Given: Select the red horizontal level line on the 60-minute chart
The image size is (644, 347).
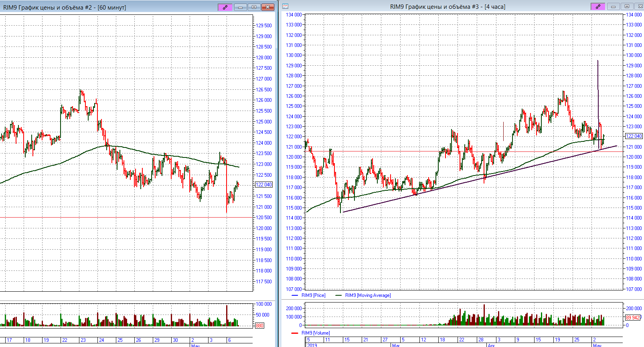Looking at the screenshot, I should tap(120, 218).
